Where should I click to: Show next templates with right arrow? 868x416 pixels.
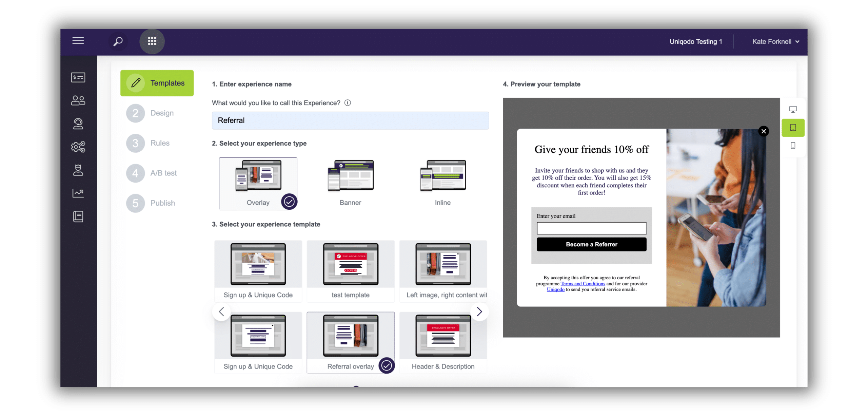tap(479, 311)
